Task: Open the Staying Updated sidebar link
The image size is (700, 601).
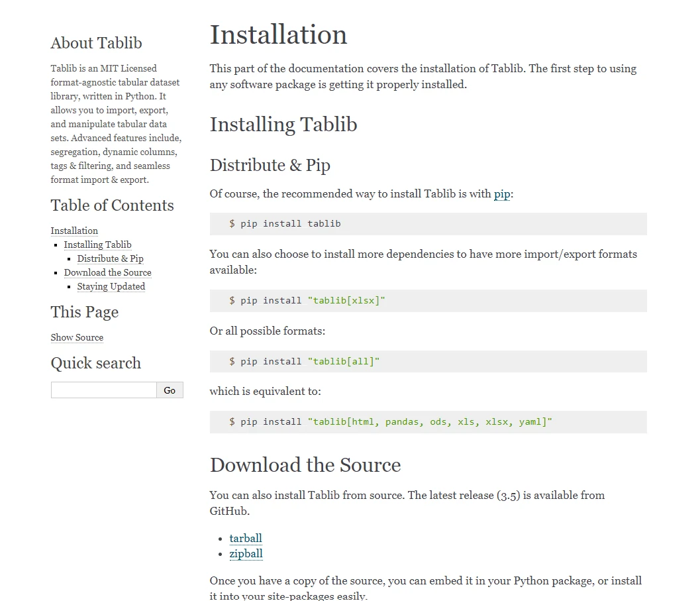Action: coord(111,286)
